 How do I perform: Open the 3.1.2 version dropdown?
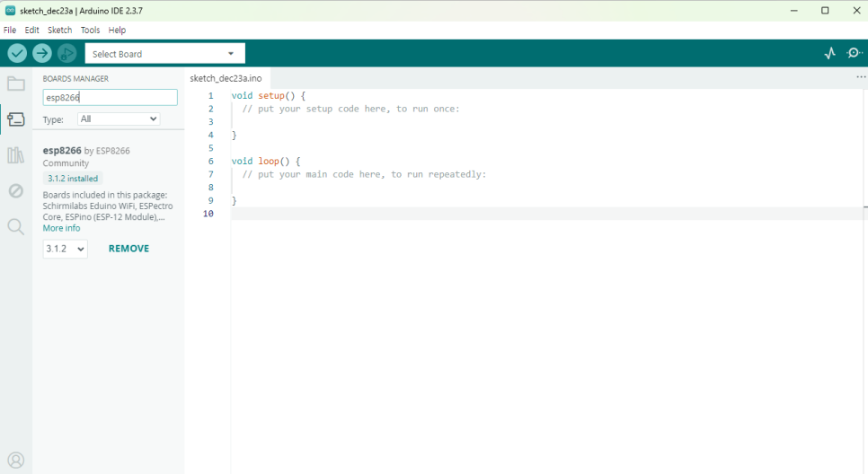point(66,249)
